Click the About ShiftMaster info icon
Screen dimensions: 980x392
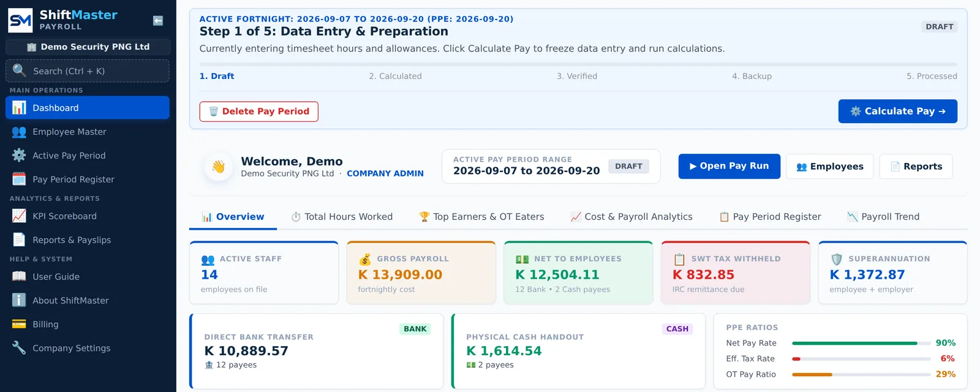click(x=19, y=300)
